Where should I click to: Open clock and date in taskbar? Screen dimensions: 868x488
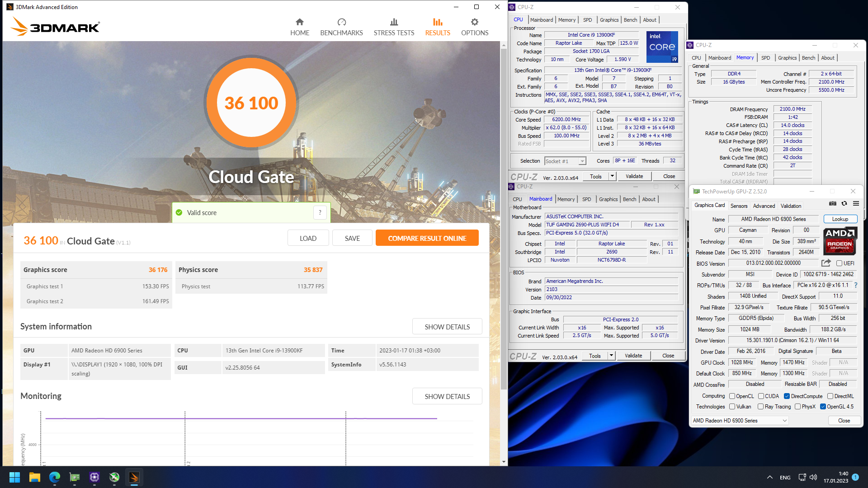point(835,477)
